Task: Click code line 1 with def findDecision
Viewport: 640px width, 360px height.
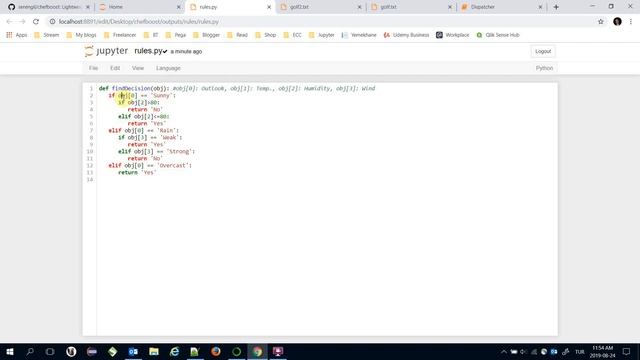Action: 237,88
